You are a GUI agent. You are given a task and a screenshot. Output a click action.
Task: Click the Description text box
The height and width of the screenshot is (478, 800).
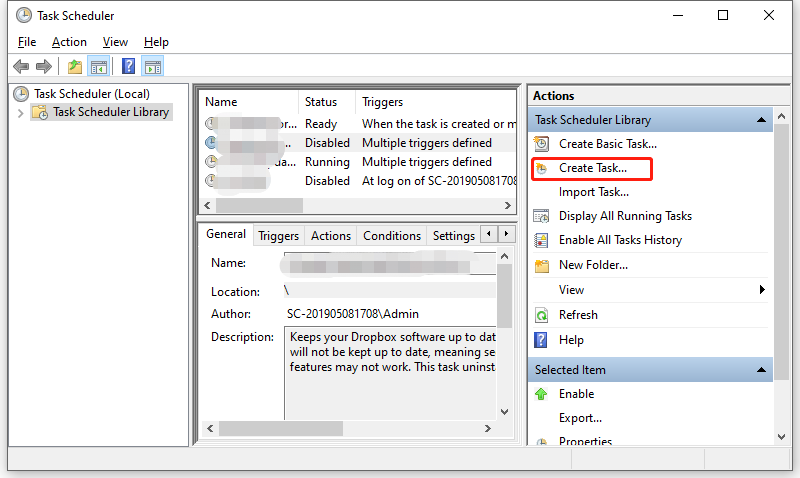(390, 373)
